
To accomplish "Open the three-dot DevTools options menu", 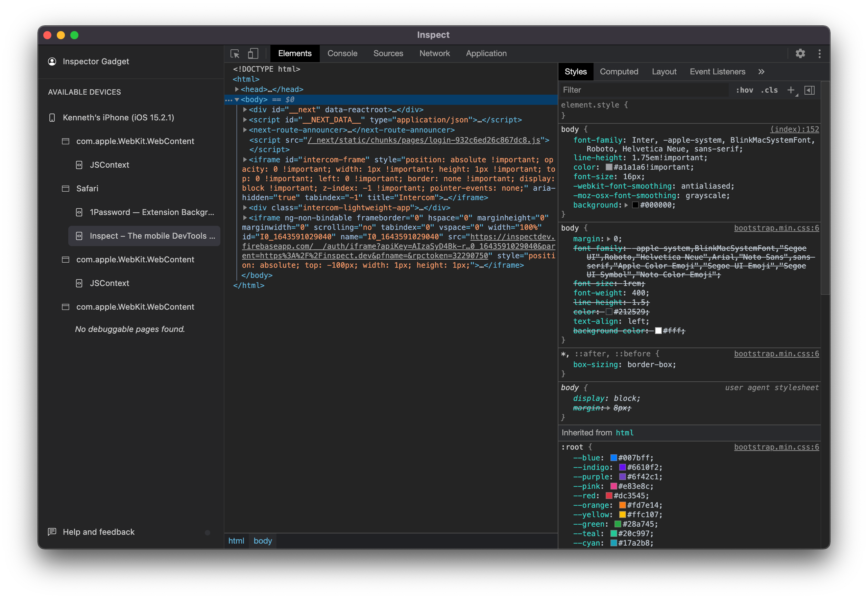I will tap(819, 54).
